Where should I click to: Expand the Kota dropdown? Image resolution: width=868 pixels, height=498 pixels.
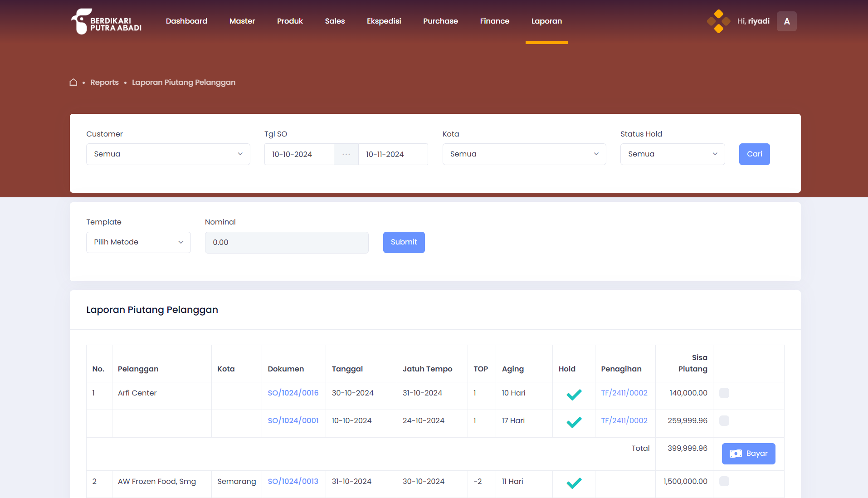[524, 154]
